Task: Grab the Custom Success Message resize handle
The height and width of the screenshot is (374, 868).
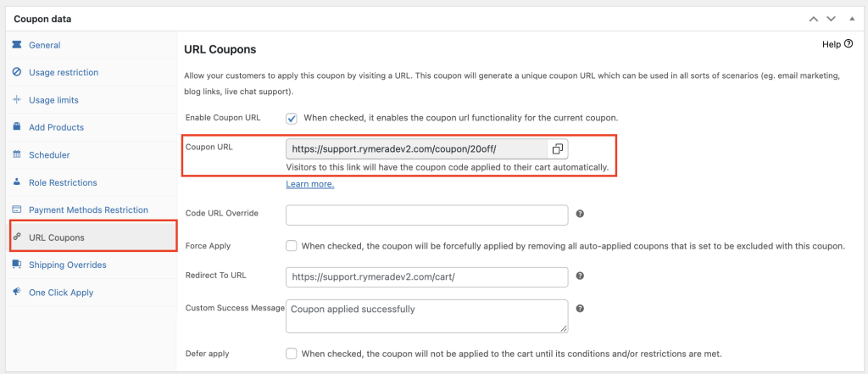Action: 564,328
